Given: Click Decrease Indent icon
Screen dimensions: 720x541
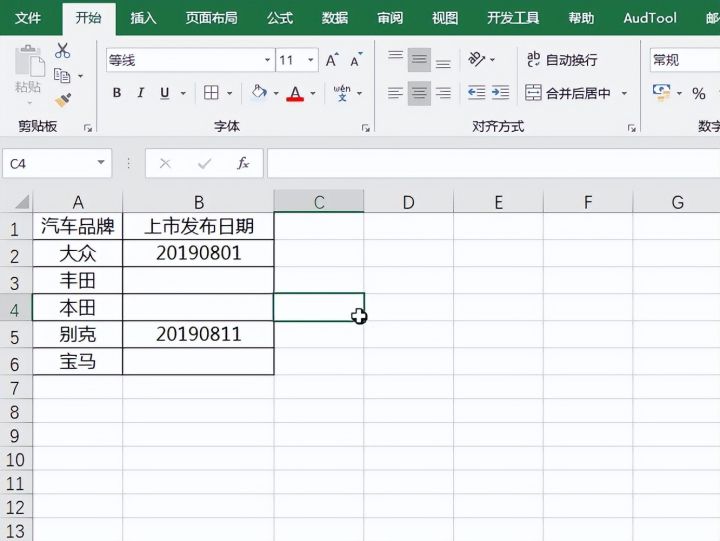Looking at the screenshot, I should [x=477, y=93].
